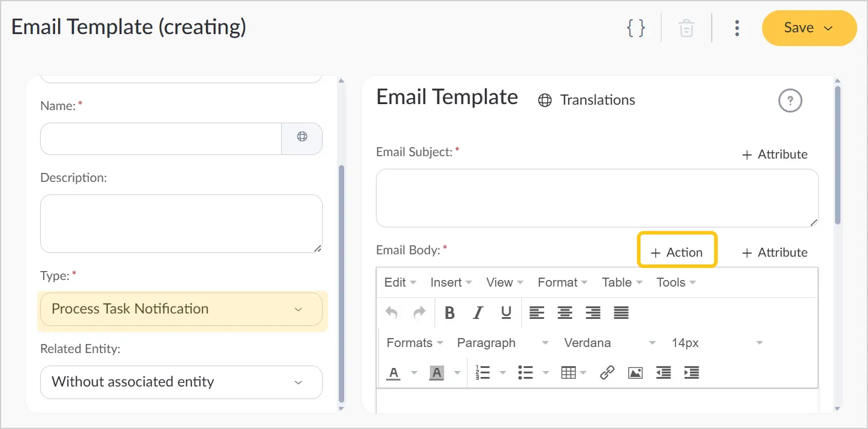
Task: Open the View menu
Action: (505, 282)
